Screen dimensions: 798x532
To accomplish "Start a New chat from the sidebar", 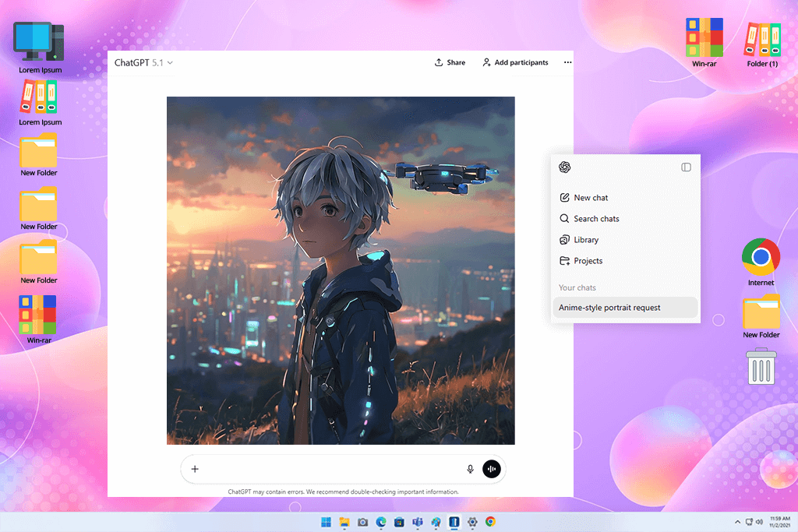I will coord(584,198).
